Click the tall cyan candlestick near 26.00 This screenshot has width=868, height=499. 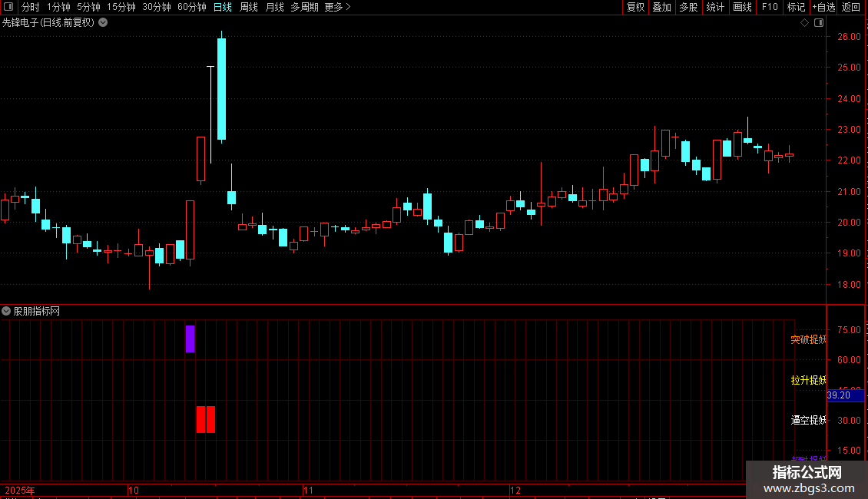[x=221, y=88]
